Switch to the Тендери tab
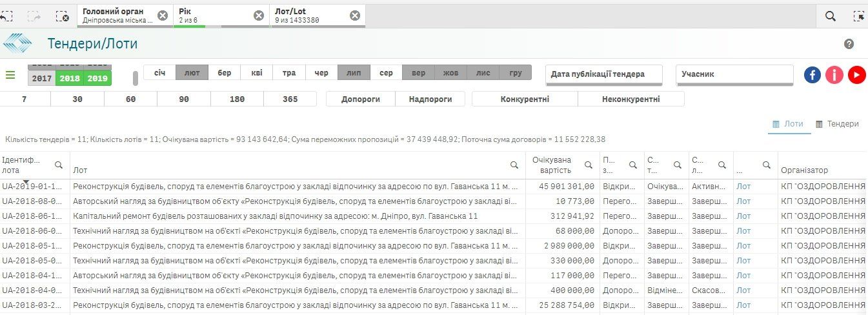This screenshot has width=868, height=315. (837, 124)
